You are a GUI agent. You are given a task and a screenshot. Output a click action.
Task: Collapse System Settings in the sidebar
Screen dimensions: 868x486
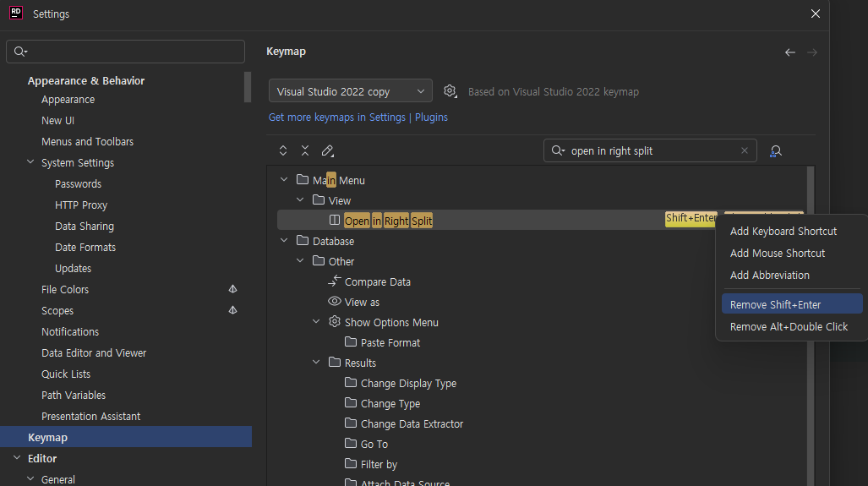(30, 162)
